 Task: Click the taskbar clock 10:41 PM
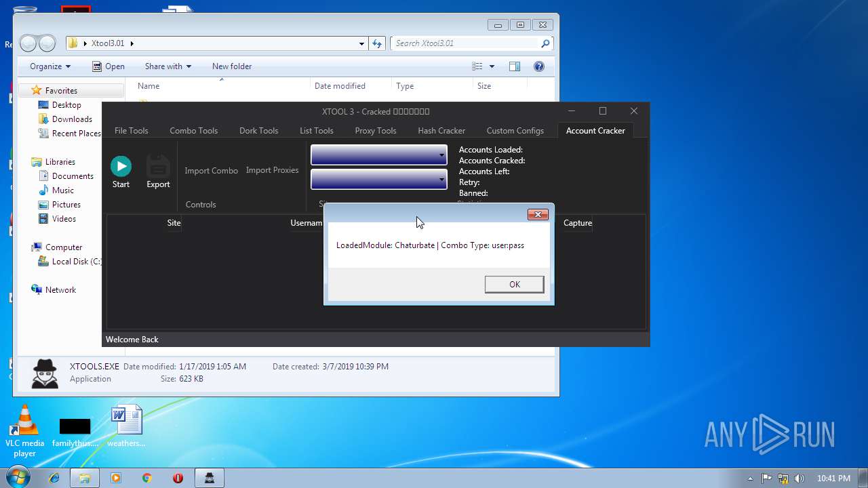tap(833, 479)
